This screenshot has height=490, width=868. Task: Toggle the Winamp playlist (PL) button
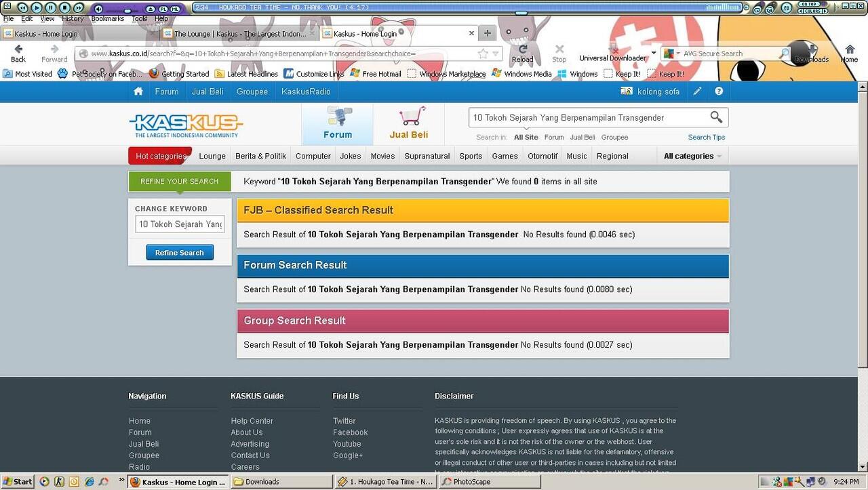[163, 9]
